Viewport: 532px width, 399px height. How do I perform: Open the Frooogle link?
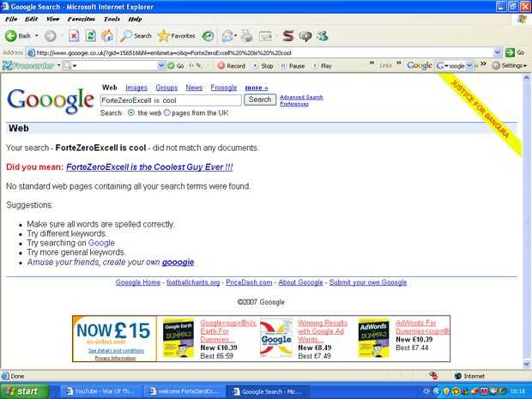224,88
